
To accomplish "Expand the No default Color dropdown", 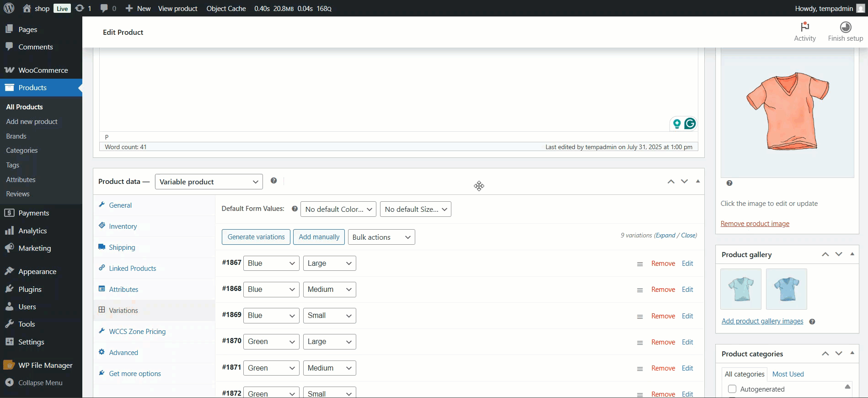I will 338,209.
